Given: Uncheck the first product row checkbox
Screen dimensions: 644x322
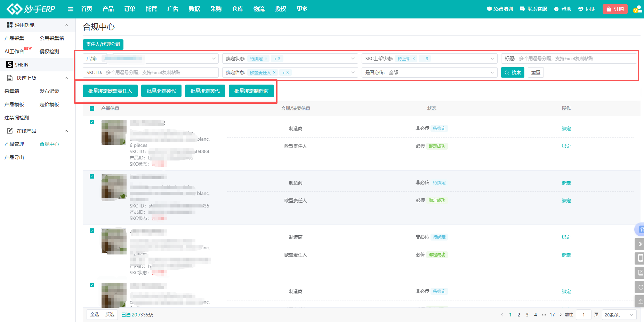Looking at the screenshot, I should point(92,122).
